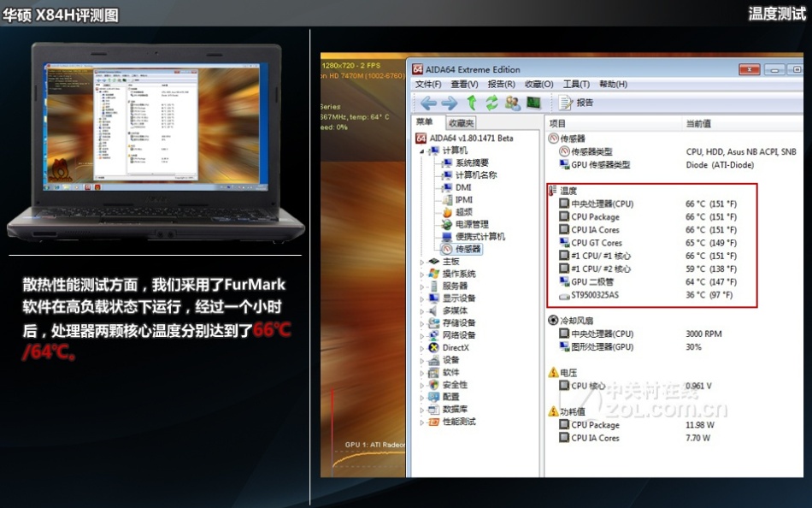
Task: Open the IPMI tree item
Action: pyautogui.click(x=456, y=199)
